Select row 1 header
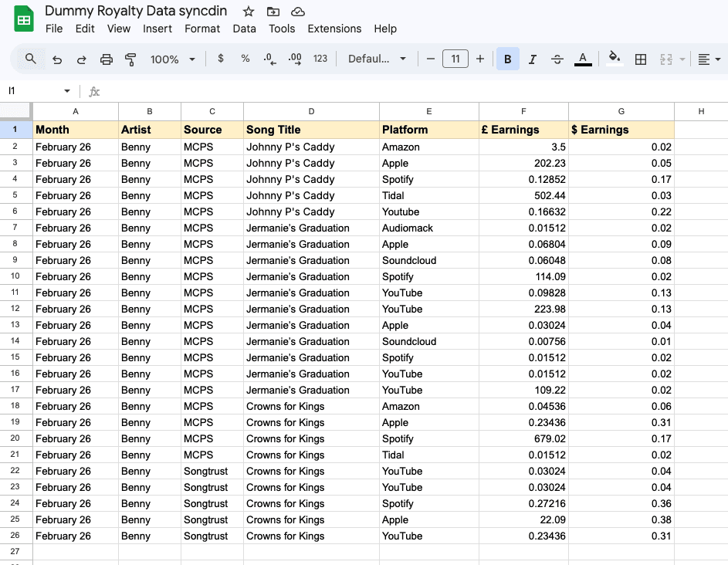Viewport: 728px width, 565px height. click(15, 130)
